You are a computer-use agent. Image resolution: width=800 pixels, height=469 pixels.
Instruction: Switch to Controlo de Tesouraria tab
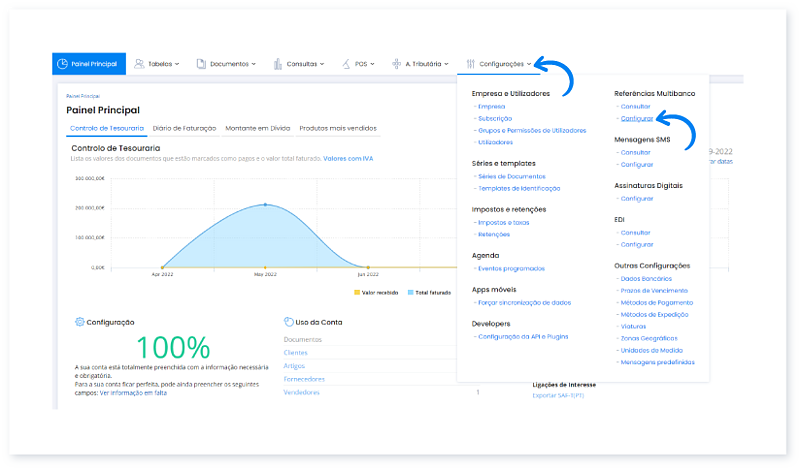click(x=107, y=129)
